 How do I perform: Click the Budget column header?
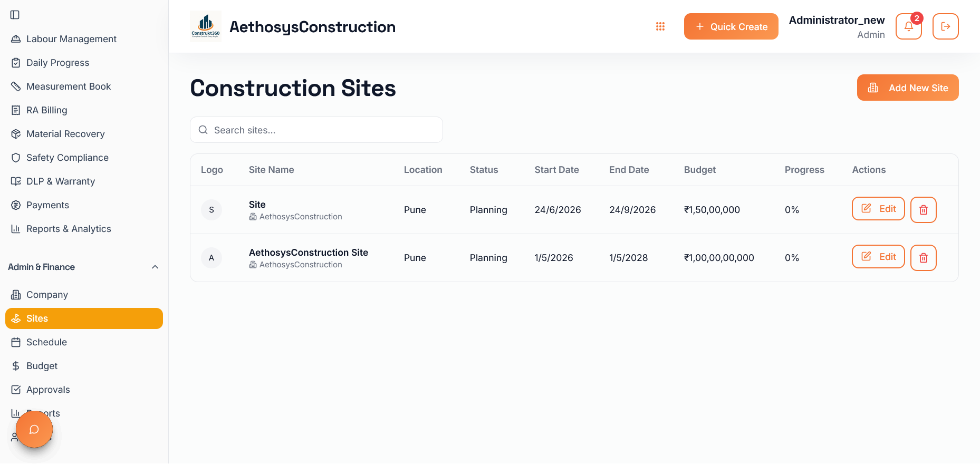700,170
